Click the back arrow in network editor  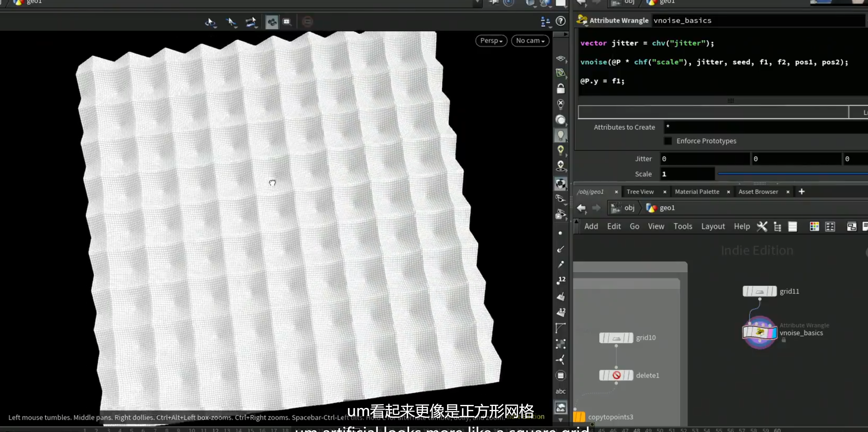point(581,208)
